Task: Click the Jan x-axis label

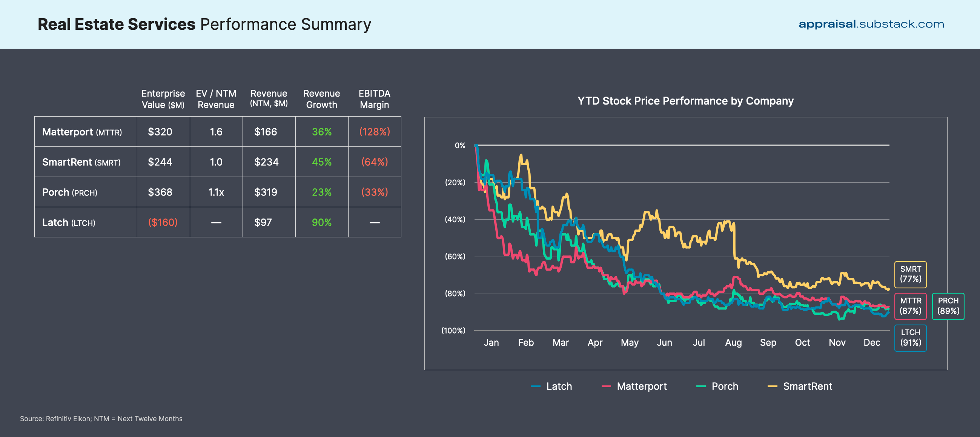Action: 491,343
